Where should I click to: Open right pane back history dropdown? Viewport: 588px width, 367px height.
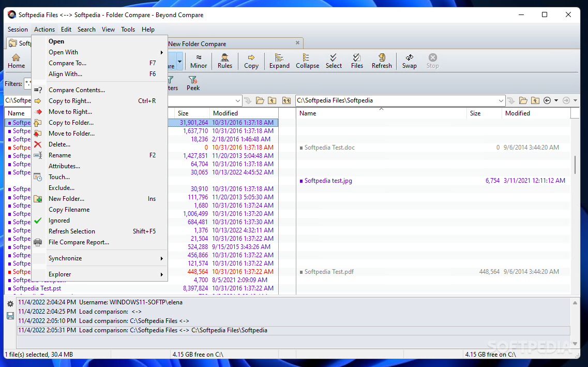[556, 100]
